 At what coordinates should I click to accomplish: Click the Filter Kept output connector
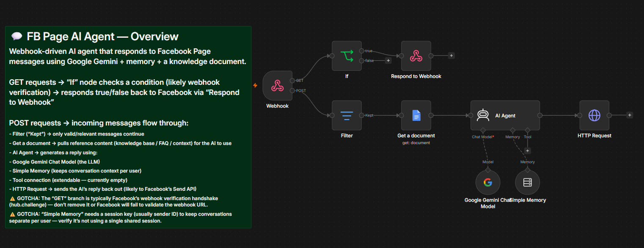362,115
